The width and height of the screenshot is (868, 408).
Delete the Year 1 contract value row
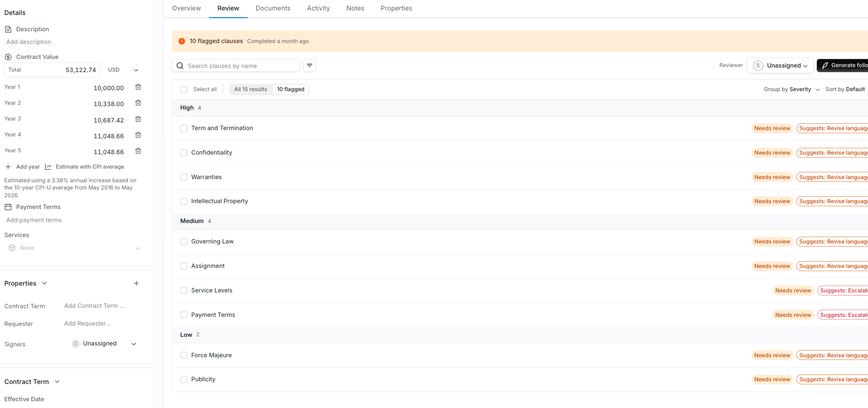138,87
